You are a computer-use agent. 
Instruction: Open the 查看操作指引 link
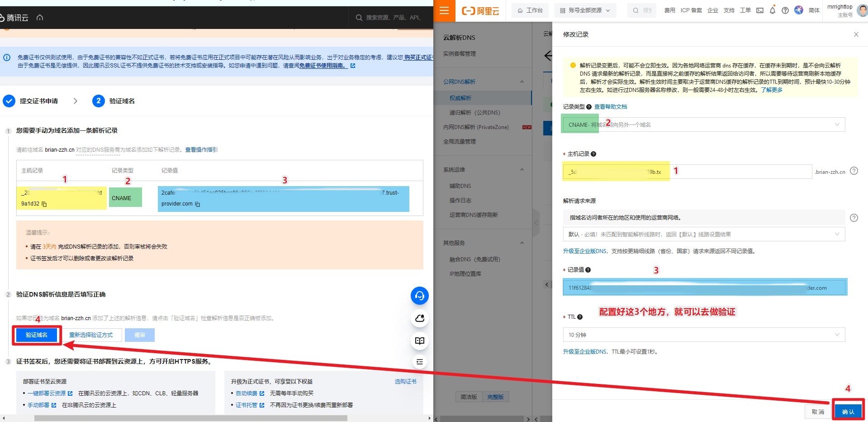[x=201, y=149]
